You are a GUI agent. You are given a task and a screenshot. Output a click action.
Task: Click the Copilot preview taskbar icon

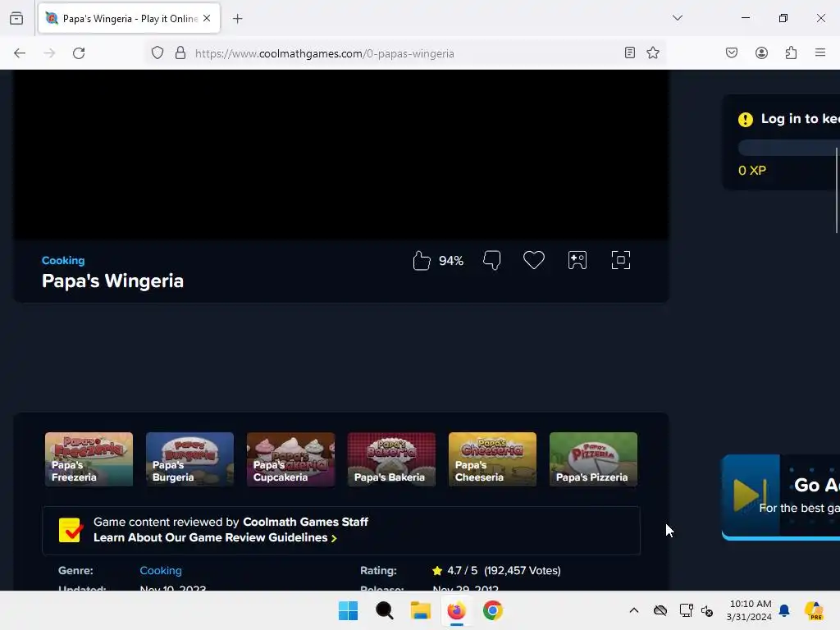coord(815,610)
